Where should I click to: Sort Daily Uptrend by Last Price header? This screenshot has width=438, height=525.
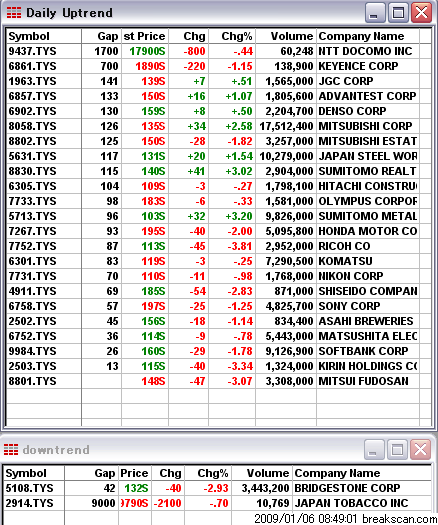[x=145, y=36]
